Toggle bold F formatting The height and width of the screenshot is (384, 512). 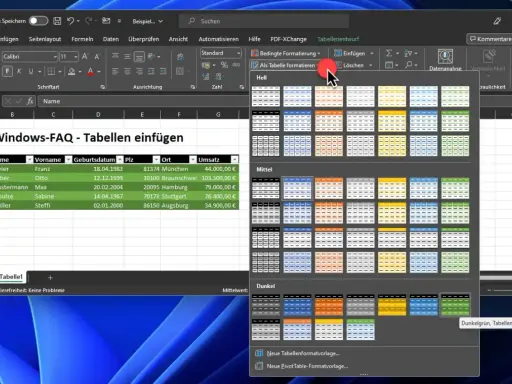[7, 71]
